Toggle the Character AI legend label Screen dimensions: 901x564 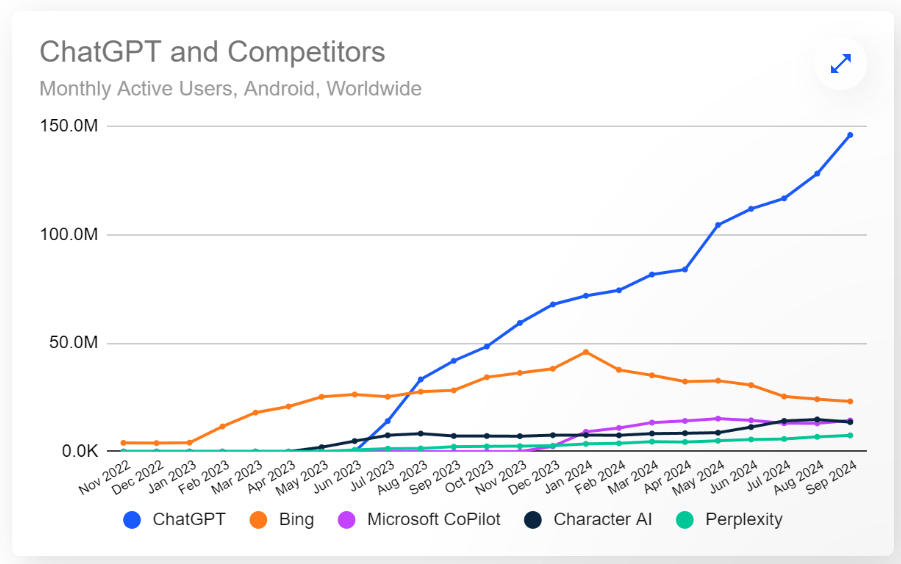603,519
